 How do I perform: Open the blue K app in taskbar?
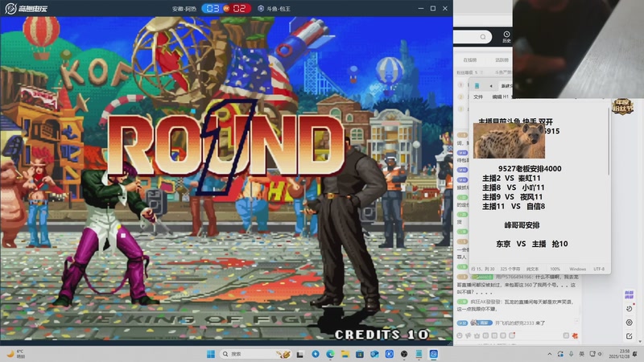coord(390,354)
